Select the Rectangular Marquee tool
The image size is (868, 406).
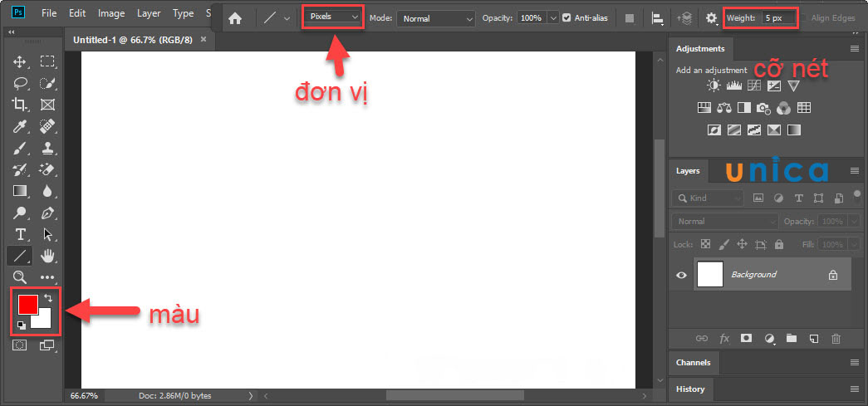pyautogui.click(x=47, y=61)
